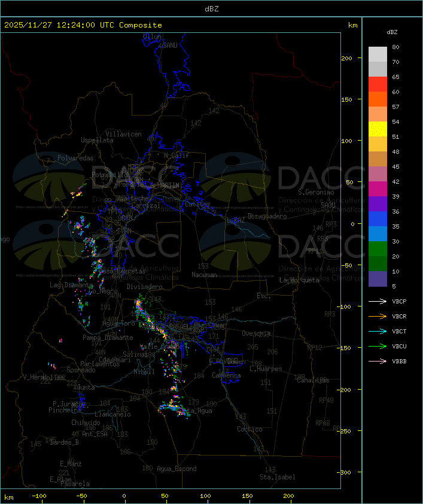
Task: Pick the dark green 10-20 dBZ swatch
Action: tap(378, 264)
